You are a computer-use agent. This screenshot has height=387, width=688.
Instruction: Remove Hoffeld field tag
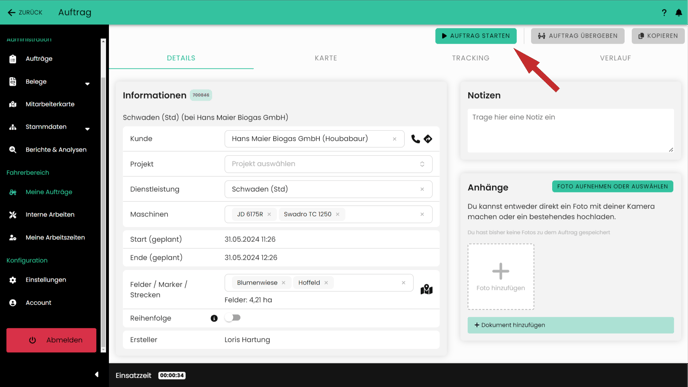coord(326,283)
